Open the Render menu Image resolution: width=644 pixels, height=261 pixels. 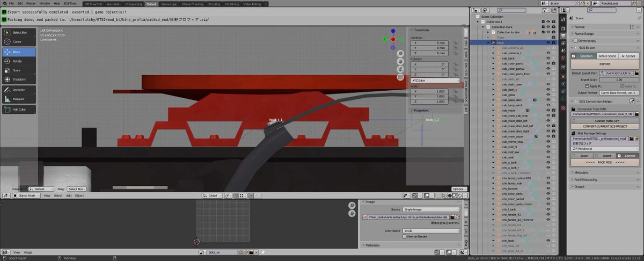[31, 3]
